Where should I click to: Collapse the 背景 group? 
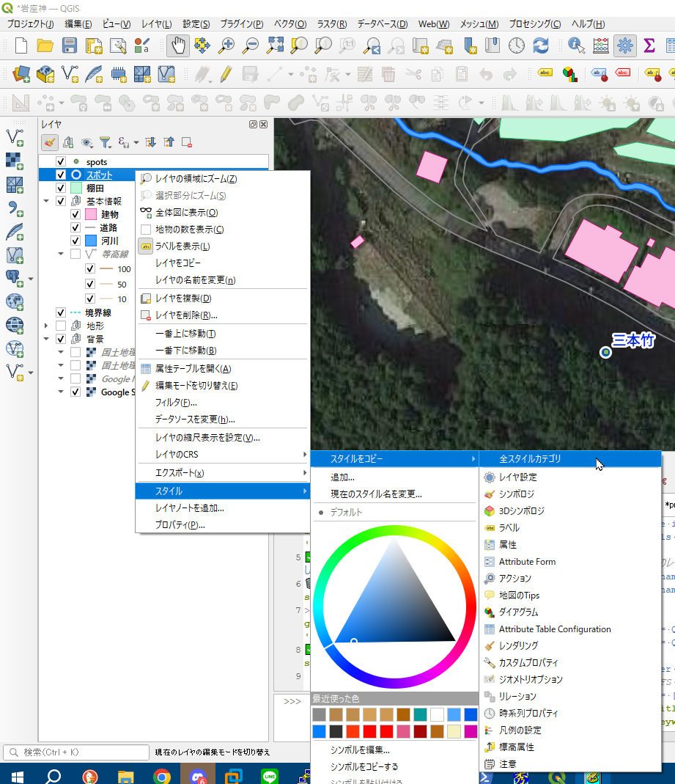[x=46, y=339]
